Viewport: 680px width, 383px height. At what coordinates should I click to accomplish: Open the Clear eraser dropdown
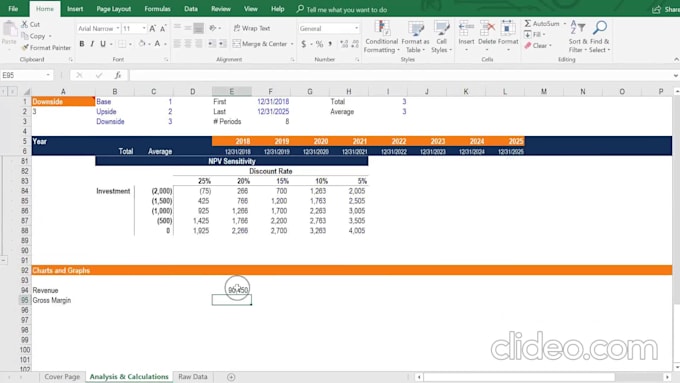tap(538, 46)
